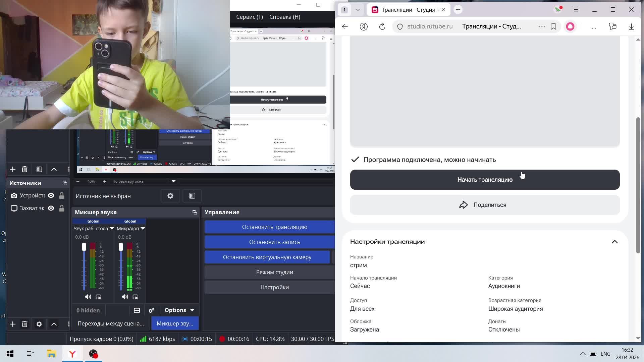
Task: Open sources toolbar more options dots
Action: [68, 324]
